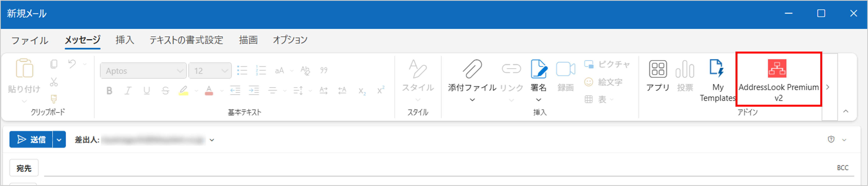Click the cut scissors icon
The image size is (868, 186).
point(54,82)
